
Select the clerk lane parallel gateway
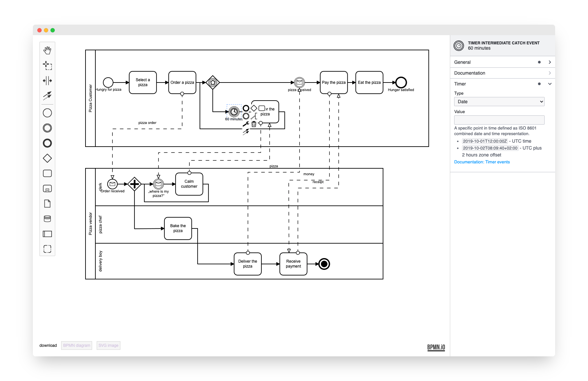point(135,184)
